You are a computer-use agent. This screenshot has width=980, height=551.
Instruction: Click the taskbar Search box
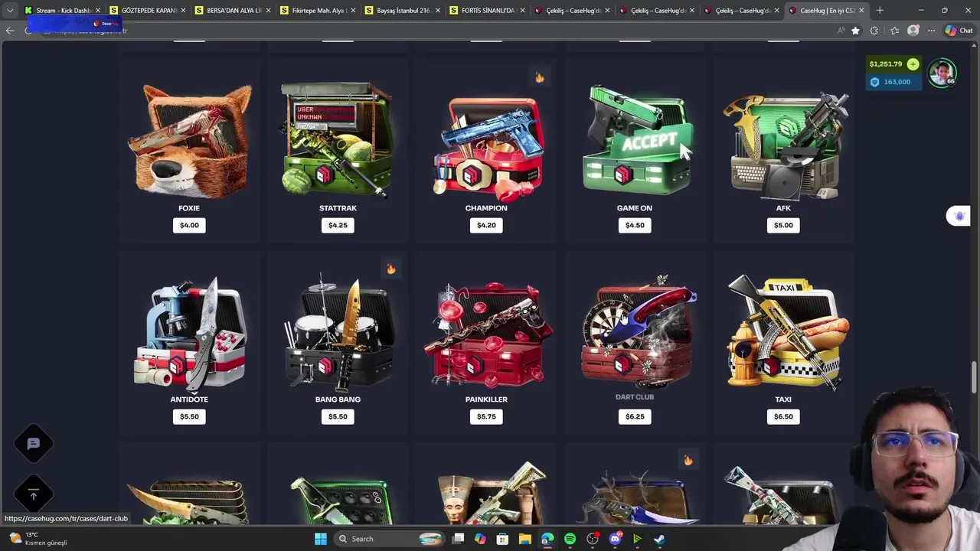tap(389, 539)
